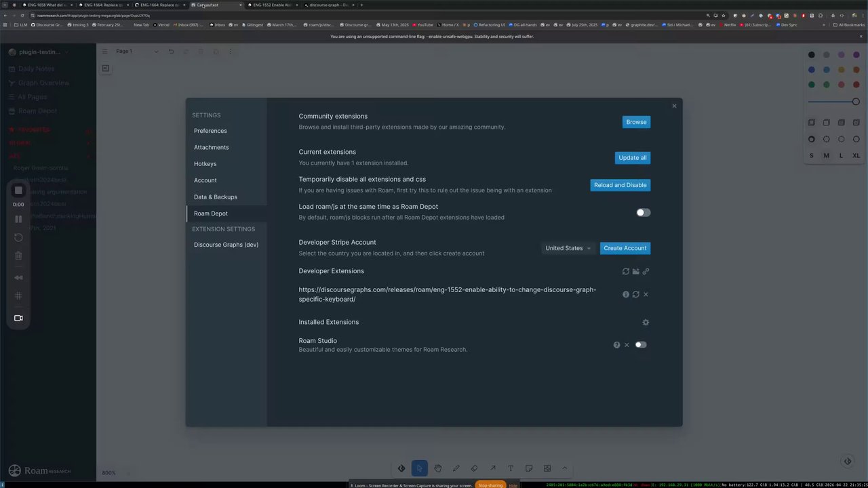868x488 pixels.
Task: Open Installed Extensions gear settings
Action: coord(646,323)
